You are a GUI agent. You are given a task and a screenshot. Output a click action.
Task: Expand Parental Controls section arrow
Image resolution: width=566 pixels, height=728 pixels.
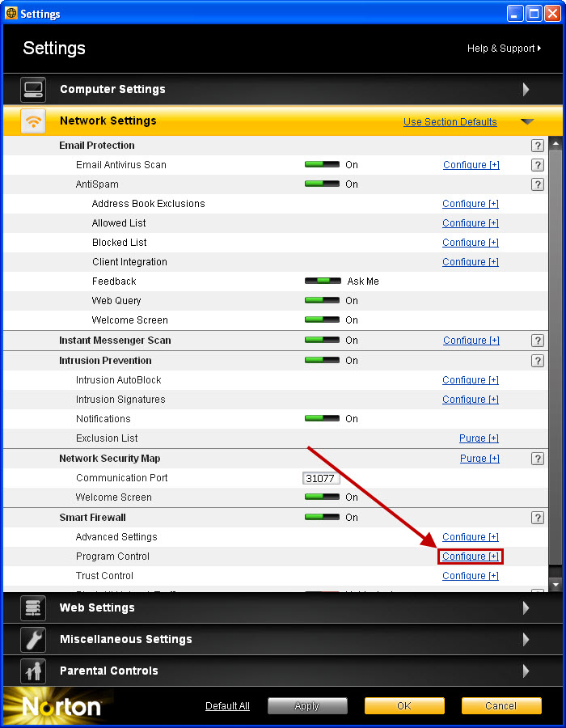526,671
